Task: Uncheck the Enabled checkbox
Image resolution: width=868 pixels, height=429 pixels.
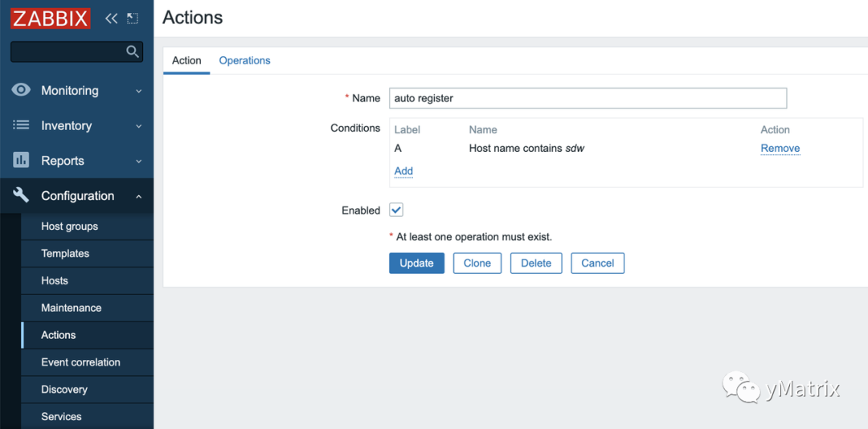Action: (x=396, y=210)
